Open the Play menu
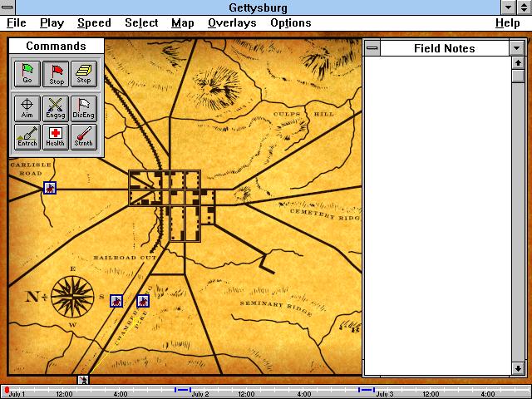 [52, 23]
